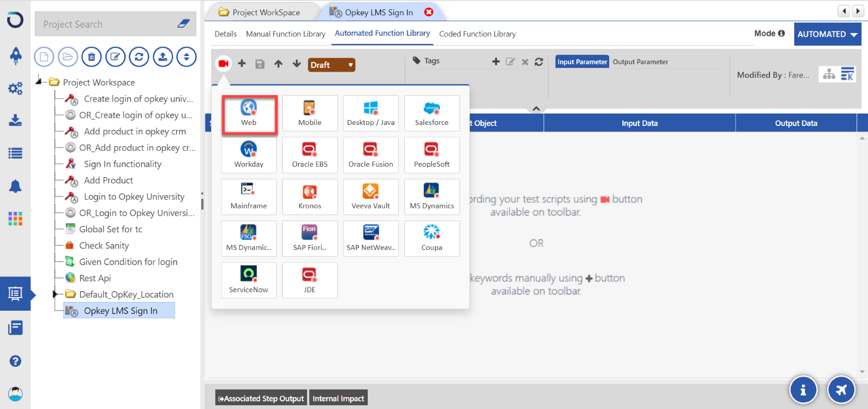Open Coded Function Library tab
868x409 pixels.
(477, 34)
